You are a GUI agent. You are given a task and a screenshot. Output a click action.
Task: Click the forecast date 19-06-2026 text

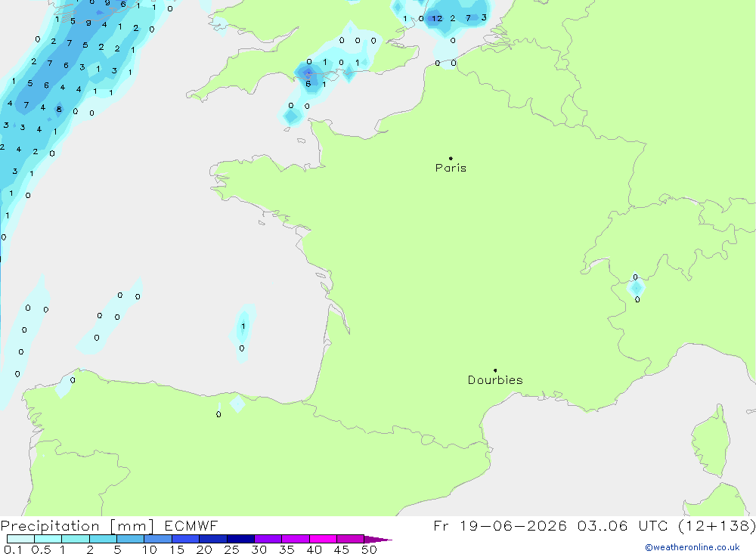tap(513, 526)
